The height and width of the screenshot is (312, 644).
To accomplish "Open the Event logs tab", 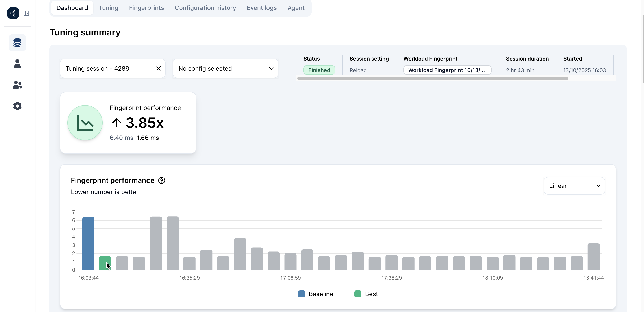I will tap(261, 8).
